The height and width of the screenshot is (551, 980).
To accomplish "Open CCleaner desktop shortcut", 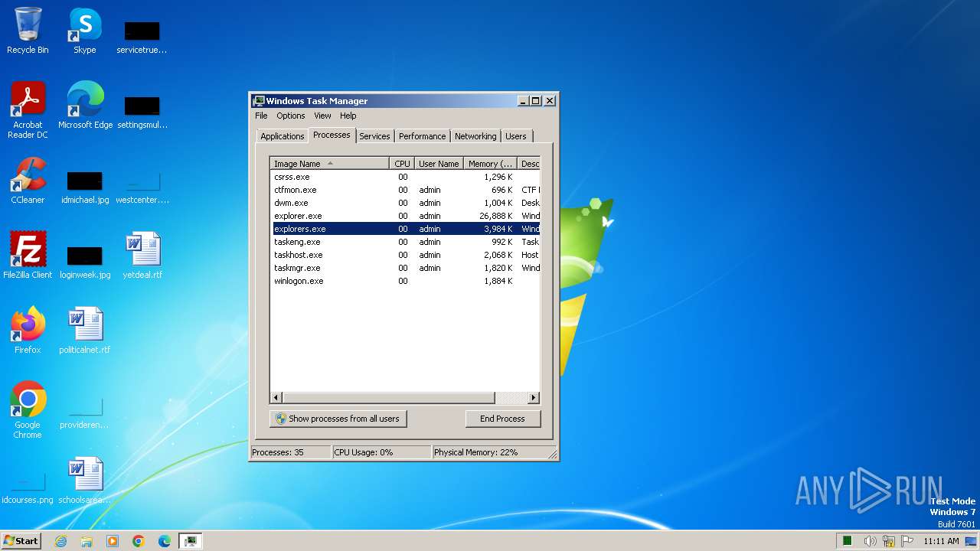I will pyautogui.click(x=28, y=181).
